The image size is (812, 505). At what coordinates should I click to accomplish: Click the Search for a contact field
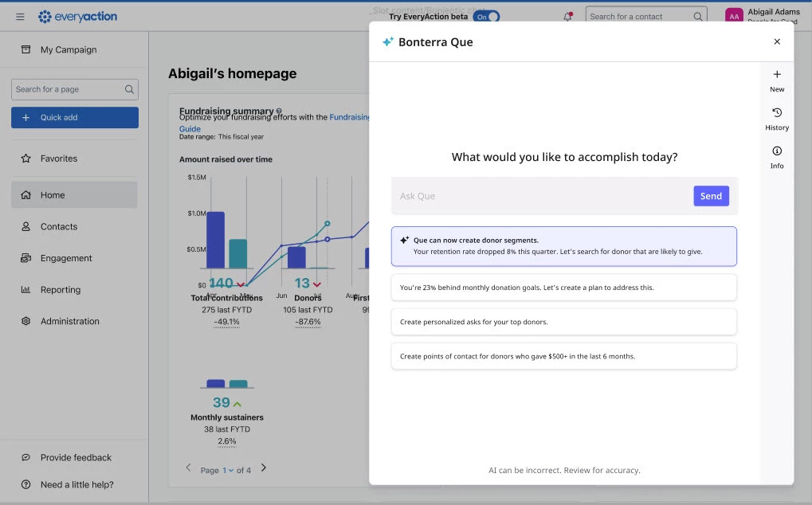pyautogui.click(x=645, y=17)
